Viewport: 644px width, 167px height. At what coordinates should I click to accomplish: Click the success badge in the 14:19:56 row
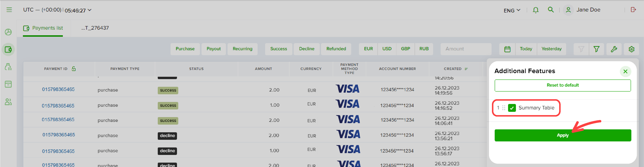pos(168,90)
